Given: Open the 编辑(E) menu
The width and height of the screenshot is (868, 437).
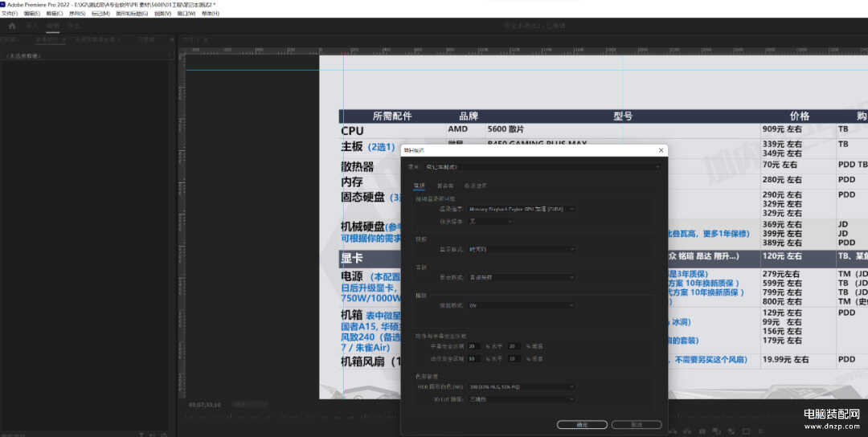Looking at the screenshot, I should [x=31, y=14].
